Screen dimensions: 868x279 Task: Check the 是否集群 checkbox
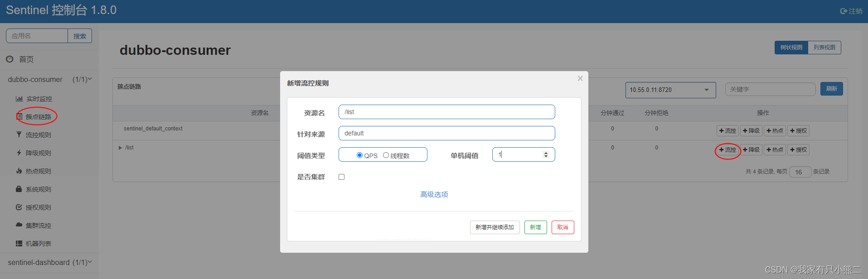coord(342,177)
